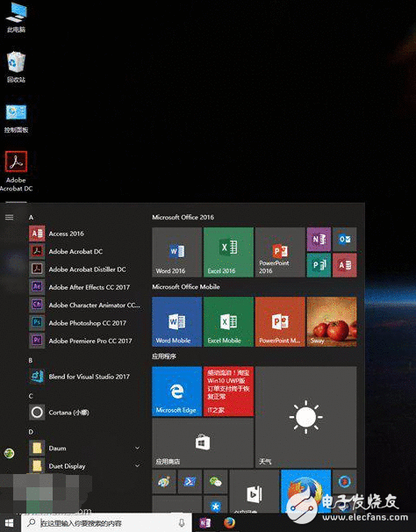Open the small Outlook tile
The width and height of the screenshot is (416, 532).
tap(344, 239)
